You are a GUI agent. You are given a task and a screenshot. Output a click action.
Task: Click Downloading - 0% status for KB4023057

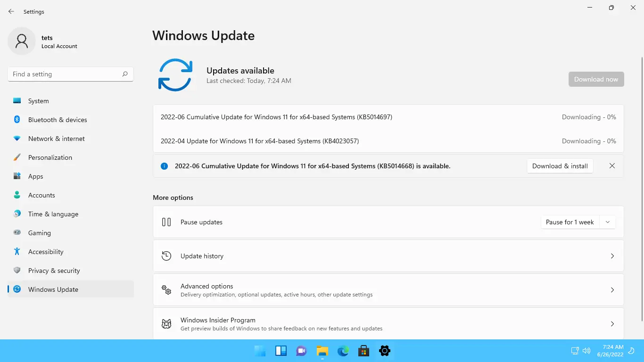589,141
